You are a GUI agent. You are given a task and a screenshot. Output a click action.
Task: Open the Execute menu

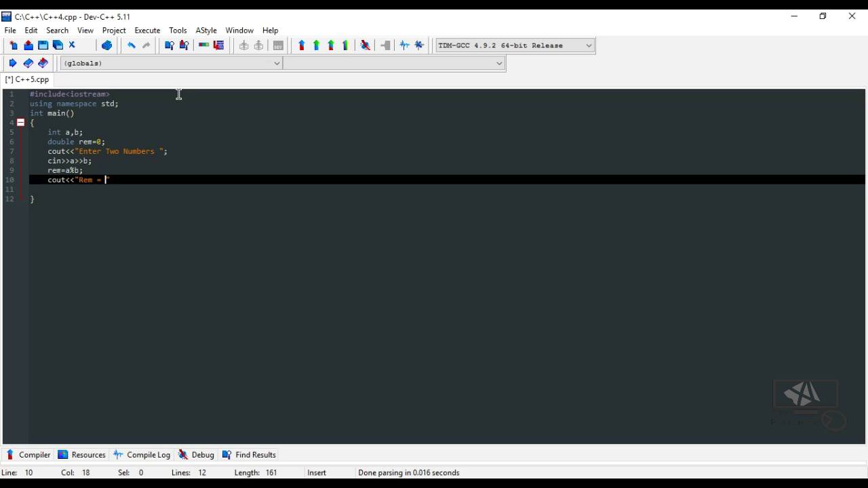tap(147, 30)
